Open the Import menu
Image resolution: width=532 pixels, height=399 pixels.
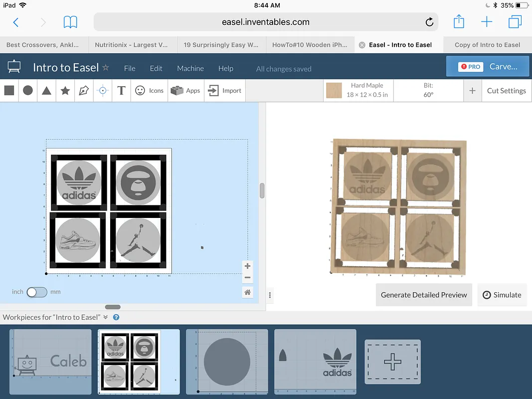point(224,91)
